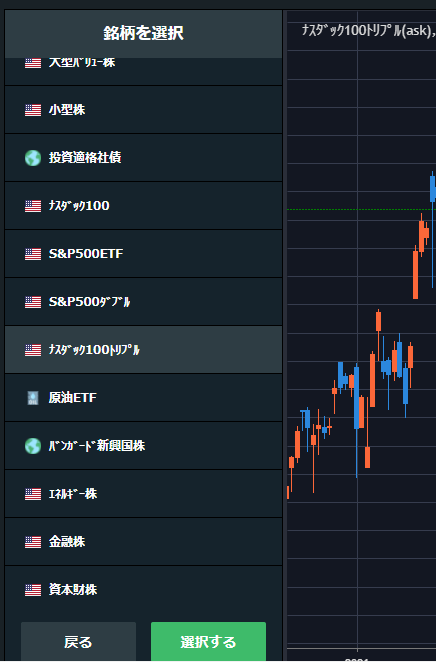The width and height of the screenshot is (436, 662).
Task: Choose the partially visible 大型バリュー株 entry
Action: [x=144, y=71]
